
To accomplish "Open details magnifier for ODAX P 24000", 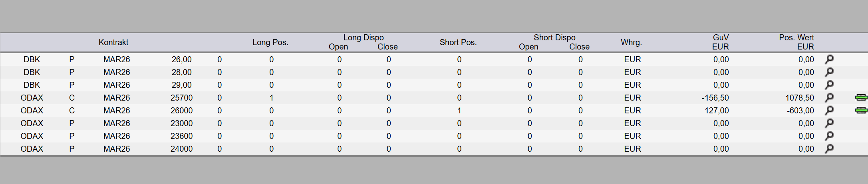I will [829, 149].
